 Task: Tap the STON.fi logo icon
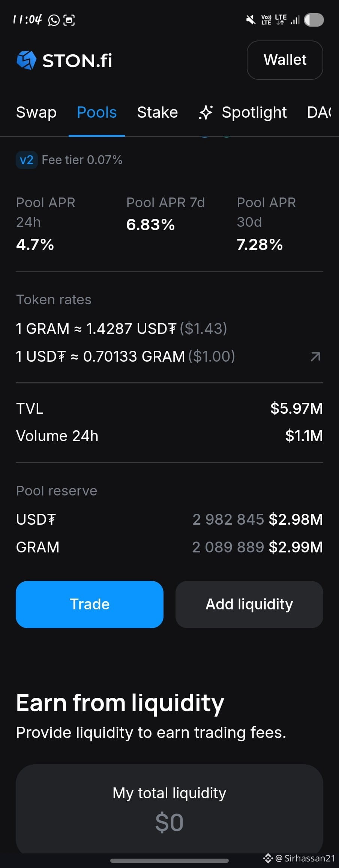(x=27, y=60)
